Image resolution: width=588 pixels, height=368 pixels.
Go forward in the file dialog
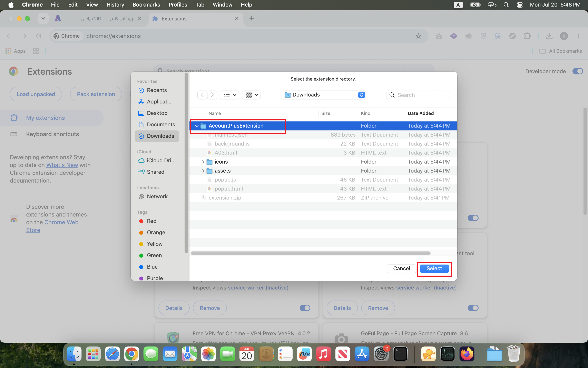pyautogui.click(x=212, y=95)
